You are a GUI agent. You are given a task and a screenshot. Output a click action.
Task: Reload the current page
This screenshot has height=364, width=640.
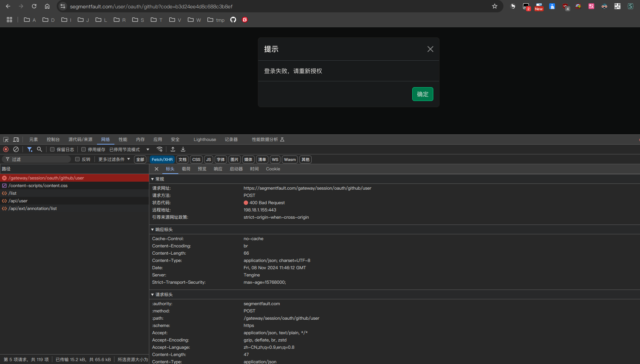tap(34, 6)
